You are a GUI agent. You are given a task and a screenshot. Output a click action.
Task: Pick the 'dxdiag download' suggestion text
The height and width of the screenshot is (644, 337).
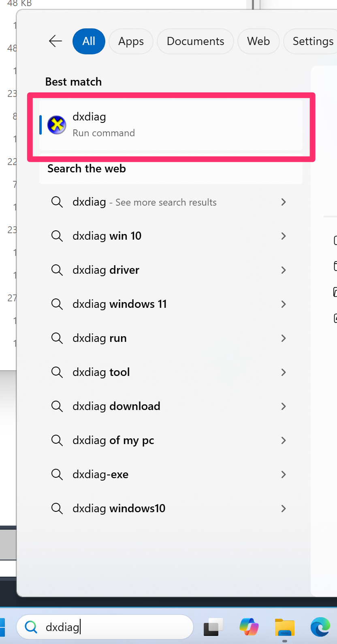(116, 406)
